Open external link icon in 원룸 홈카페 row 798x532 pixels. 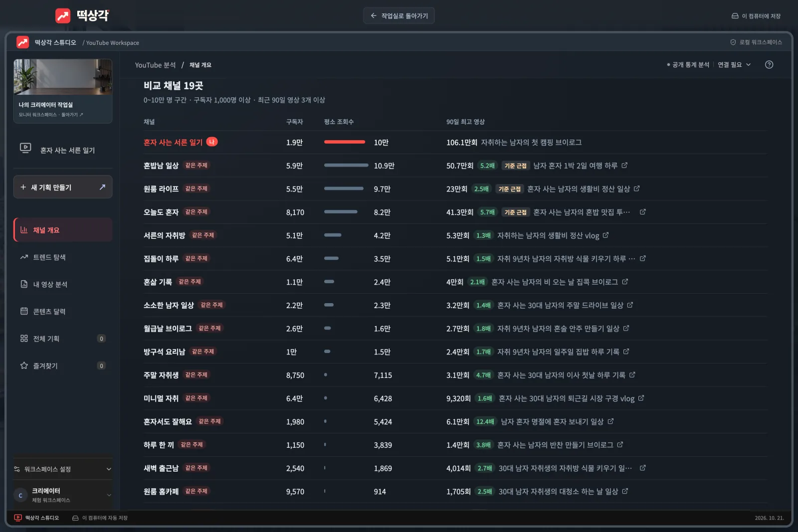point(625,491)
